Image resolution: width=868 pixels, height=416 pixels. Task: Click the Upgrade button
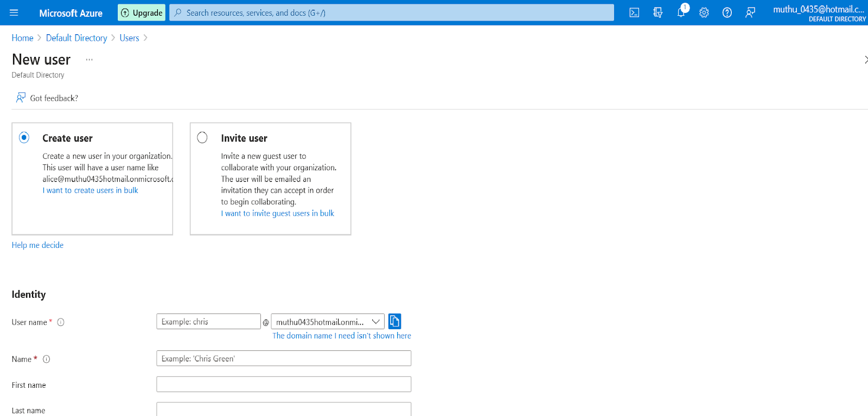click(x=142, y=12)
